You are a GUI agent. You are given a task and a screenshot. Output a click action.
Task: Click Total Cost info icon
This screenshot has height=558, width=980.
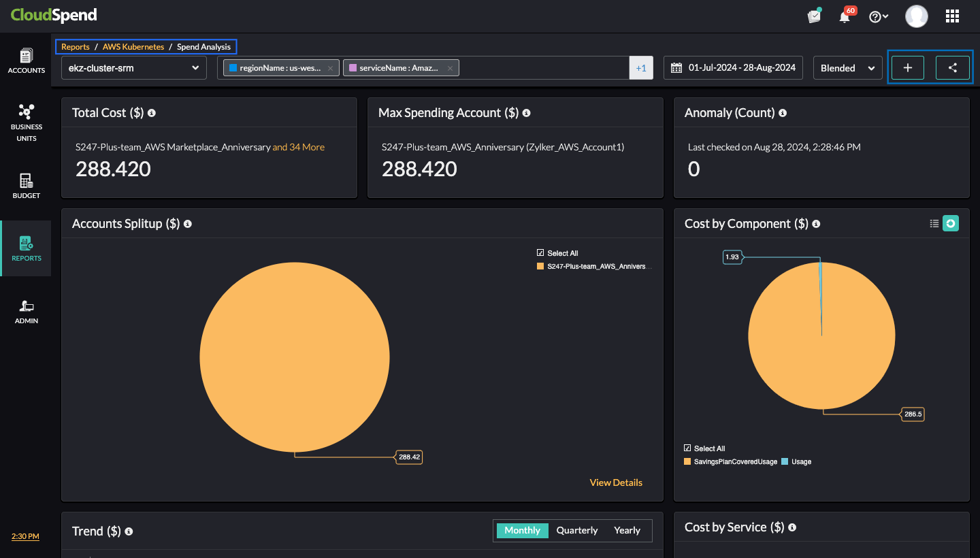point(152,113)
